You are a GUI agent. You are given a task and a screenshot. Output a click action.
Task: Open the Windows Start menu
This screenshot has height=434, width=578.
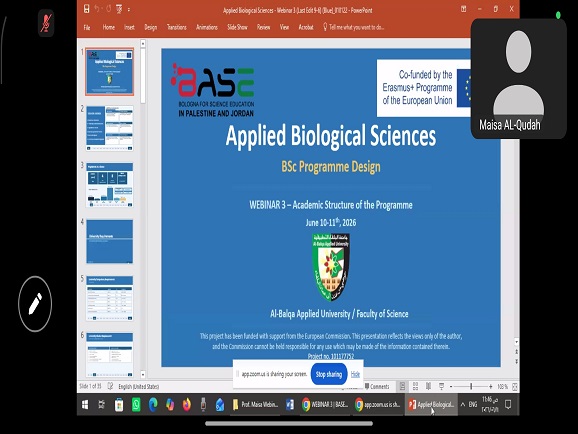tap(85, 405)
